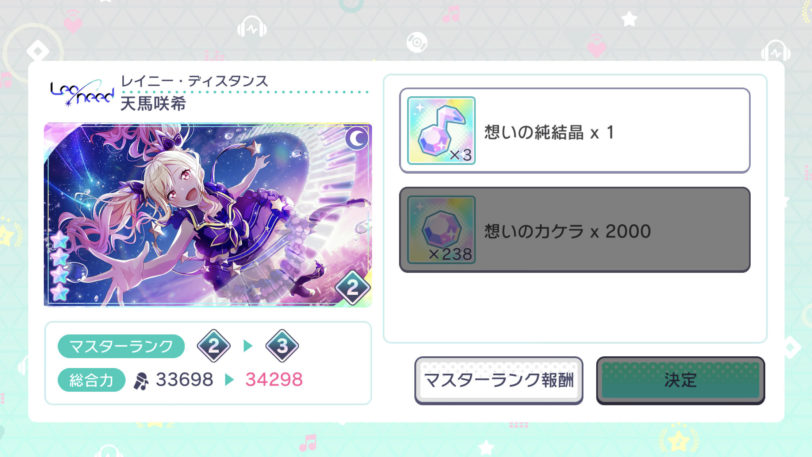Click the new total power value 34298
The height and width of the screenshot is (457, 812).
point(274,379)
